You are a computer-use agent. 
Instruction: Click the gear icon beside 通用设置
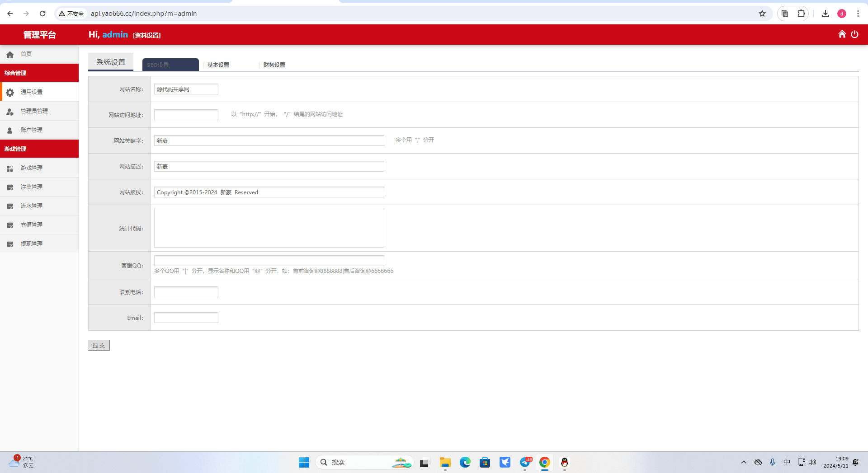click(10, 92)
